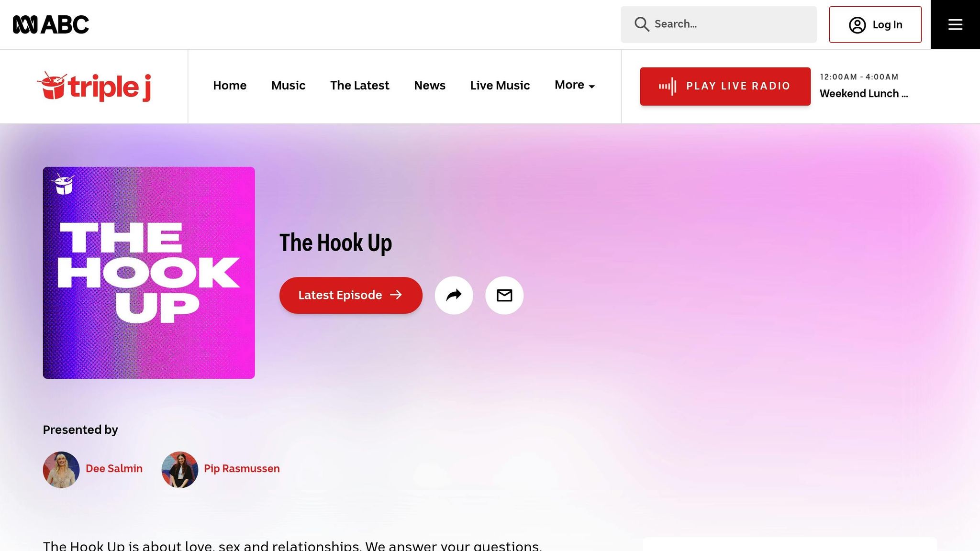Screen dimensions: 980x551
Task: Navigate to the News section
Action: (429, 85)
